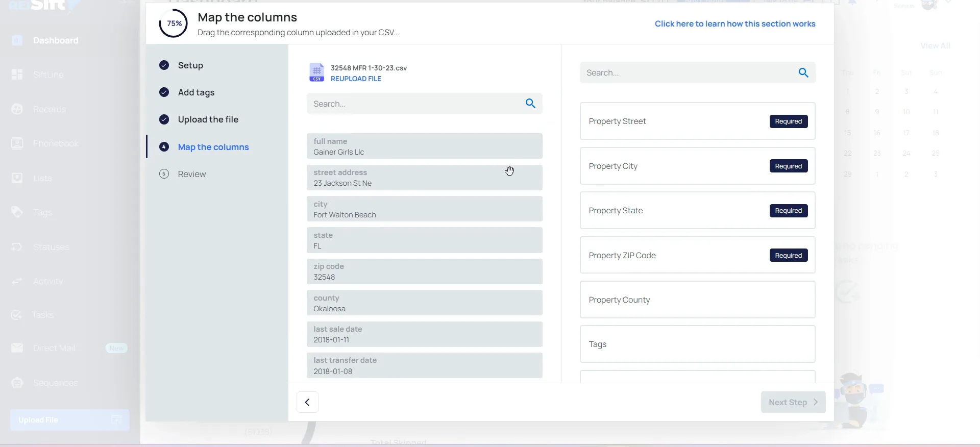
Task: Click the Sequences icon in sidebar
Action: pos(17,383)
